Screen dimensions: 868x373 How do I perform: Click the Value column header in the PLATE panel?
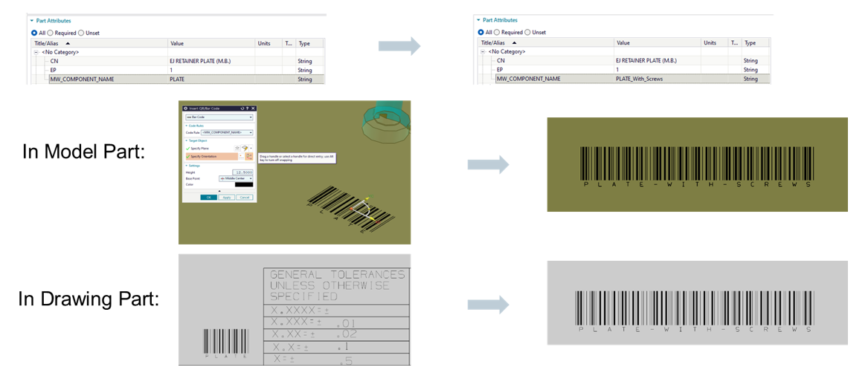pos(211,42)
